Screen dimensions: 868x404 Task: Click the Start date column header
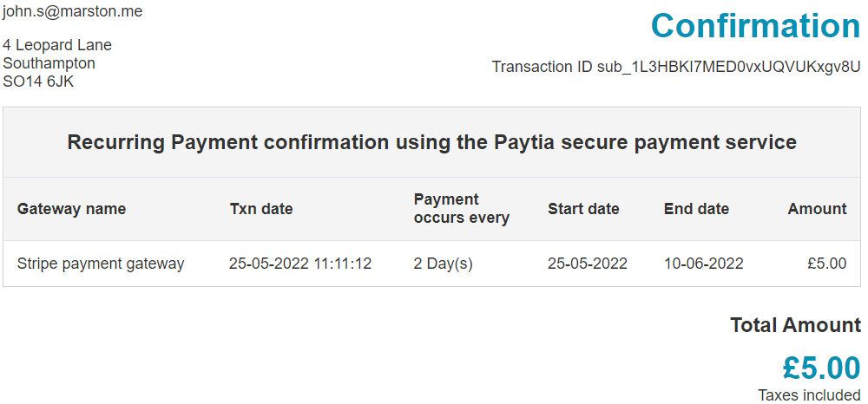[583, 209]
